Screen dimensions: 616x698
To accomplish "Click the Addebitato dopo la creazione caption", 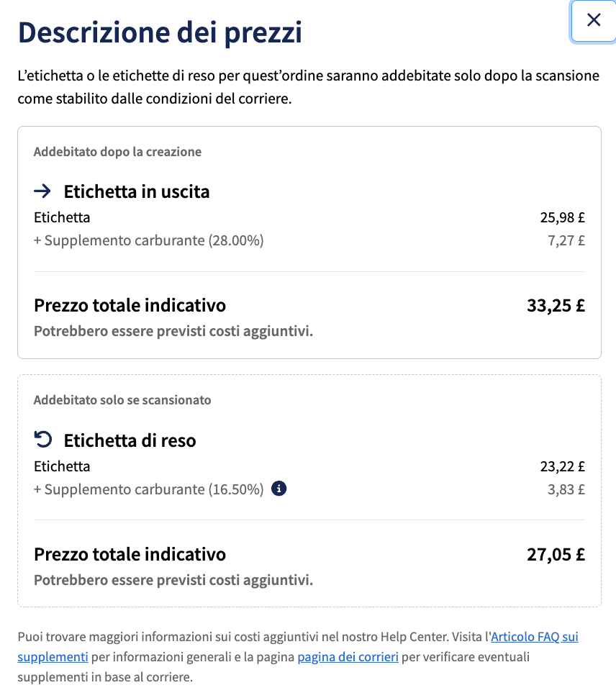I will 117,152.
